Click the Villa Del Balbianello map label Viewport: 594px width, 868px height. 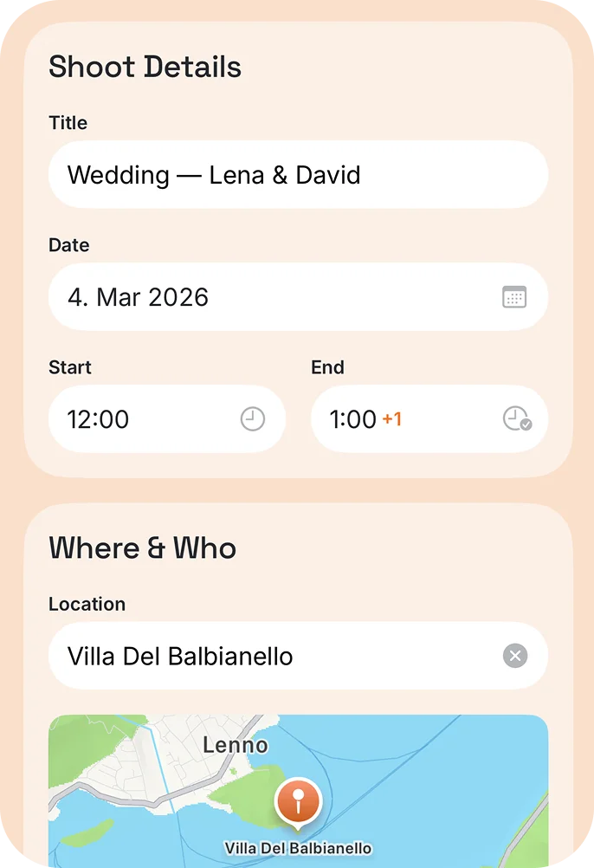[298, 849]
